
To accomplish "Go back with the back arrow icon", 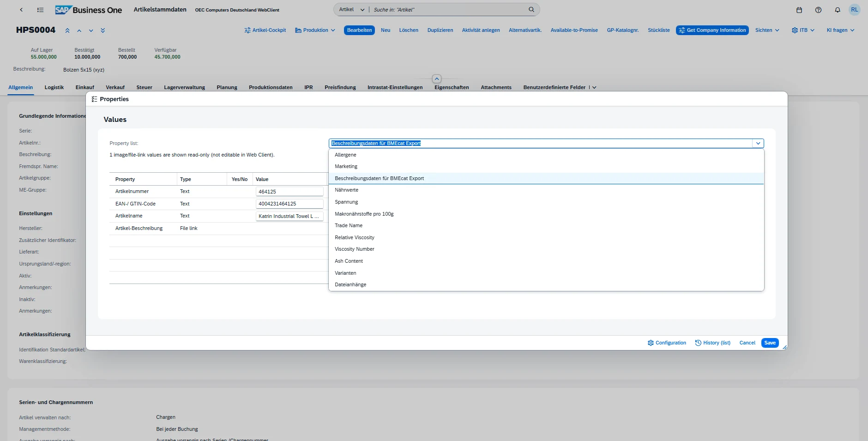I will coord(21,10).
